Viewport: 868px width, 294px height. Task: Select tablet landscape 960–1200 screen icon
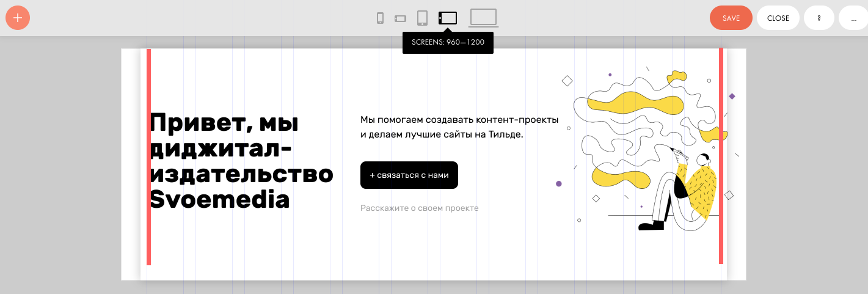[448, 18]
